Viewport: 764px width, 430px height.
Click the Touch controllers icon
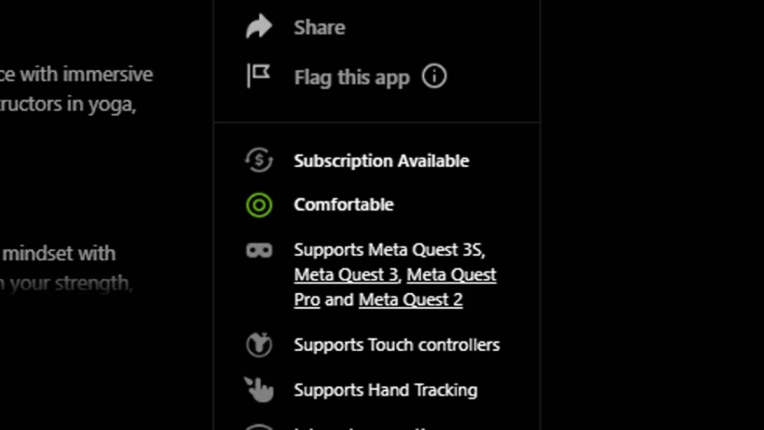click(x=259, y=345)
